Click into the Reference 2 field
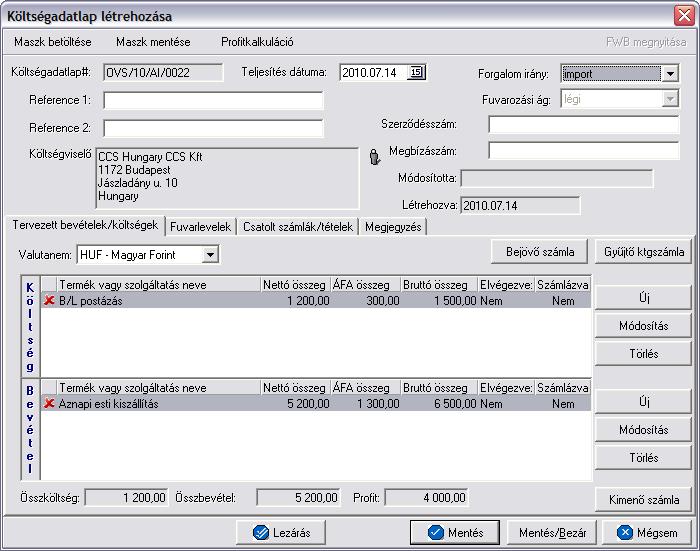 [x=213, y=128]
